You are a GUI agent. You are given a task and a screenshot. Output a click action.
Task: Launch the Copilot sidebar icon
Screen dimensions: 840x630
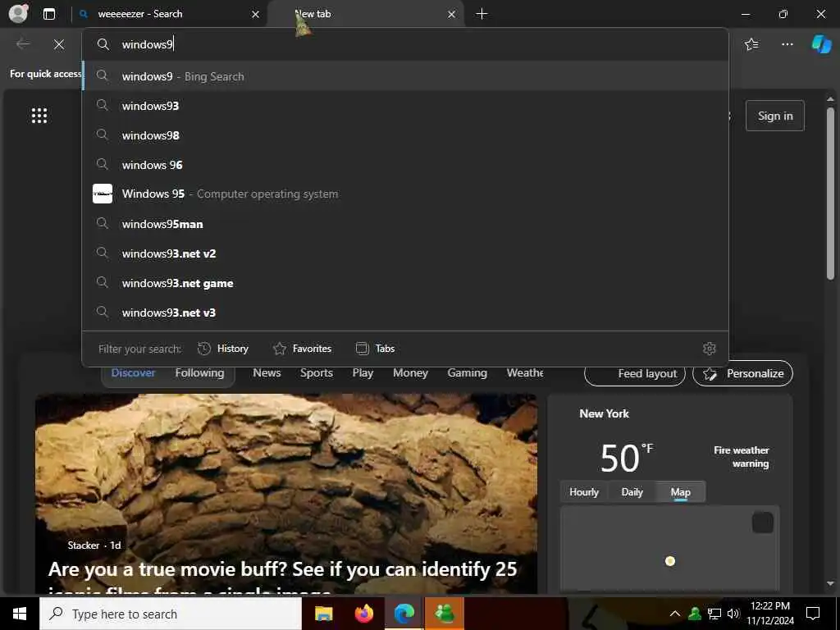tap(821, 44)
